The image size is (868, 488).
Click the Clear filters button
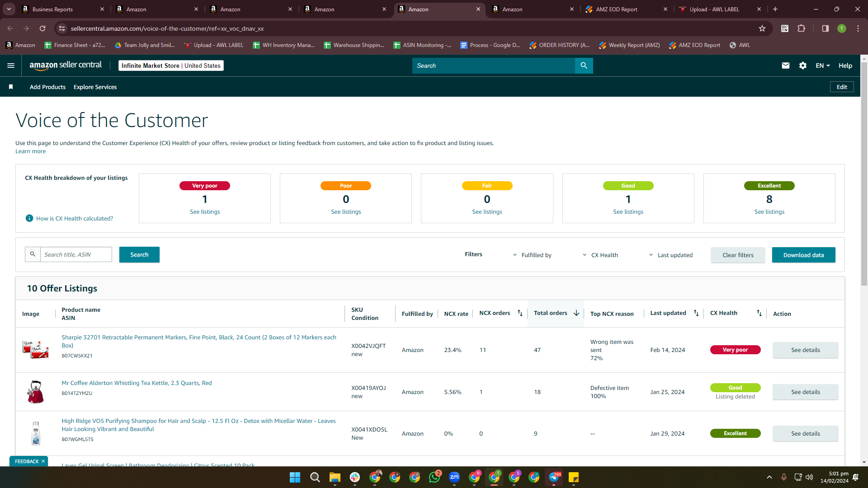point(738,255)
